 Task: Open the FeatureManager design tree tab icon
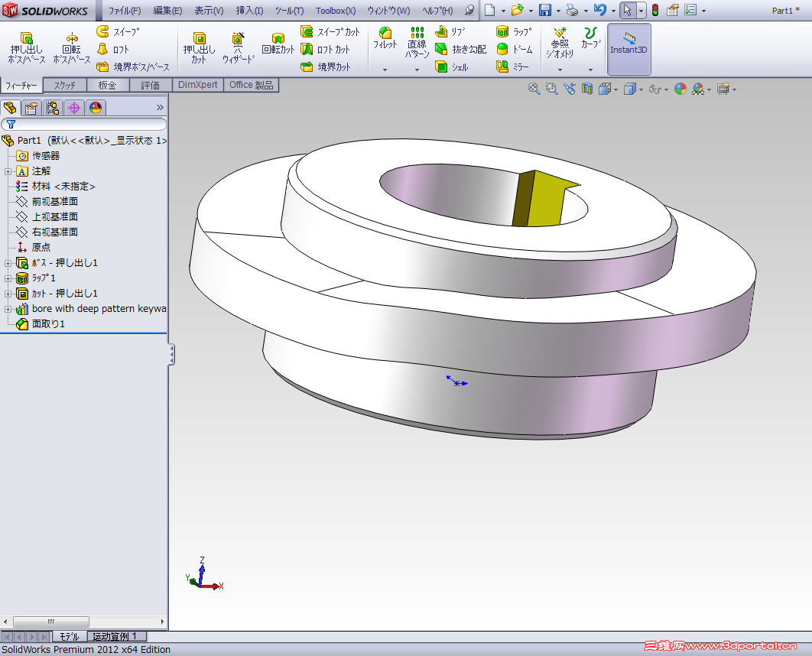(x=10, y=108)
